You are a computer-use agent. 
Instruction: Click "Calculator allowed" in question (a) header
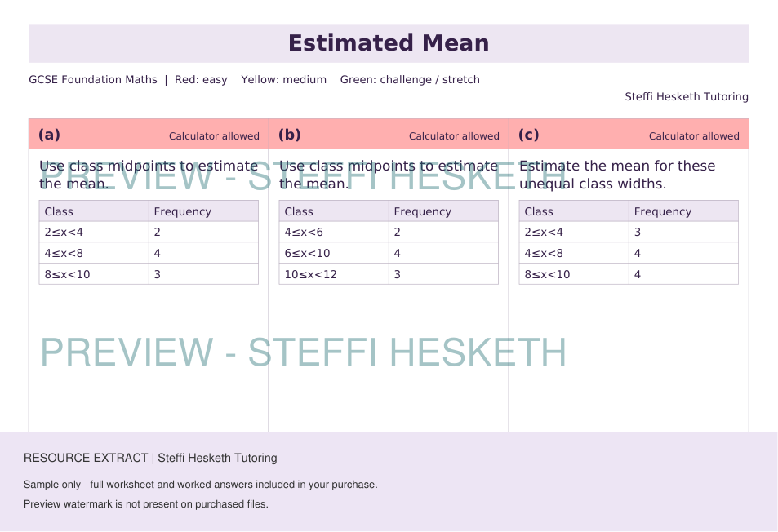[214, 135]
